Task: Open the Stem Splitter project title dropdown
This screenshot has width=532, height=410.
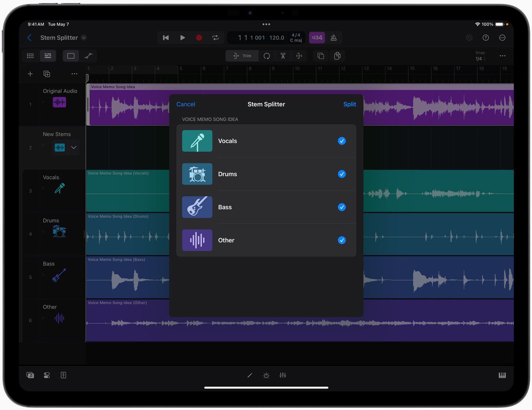Action: (84, 38)
